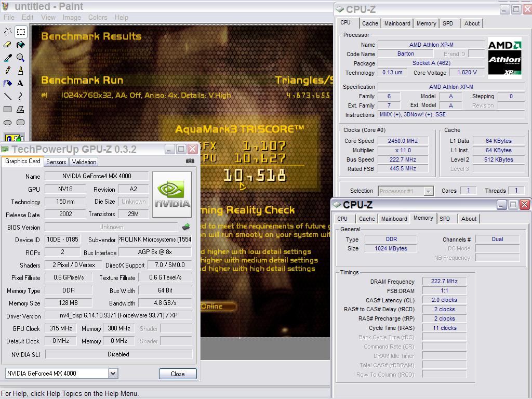
Task: Click the CAS# Latency 2.0 clocks value
Action: pos(444,300)
